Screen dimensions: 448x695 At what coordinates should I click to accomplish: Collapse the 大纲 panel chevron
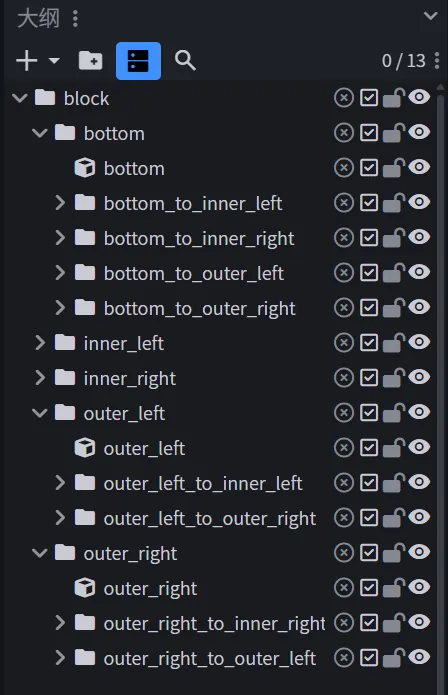click(430, 16)
